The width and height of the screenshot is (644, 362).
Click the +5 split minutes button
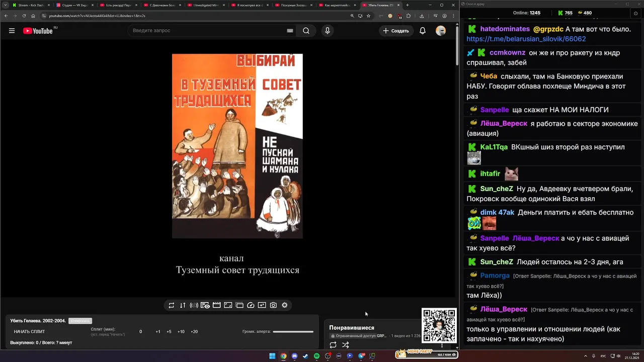169,332
